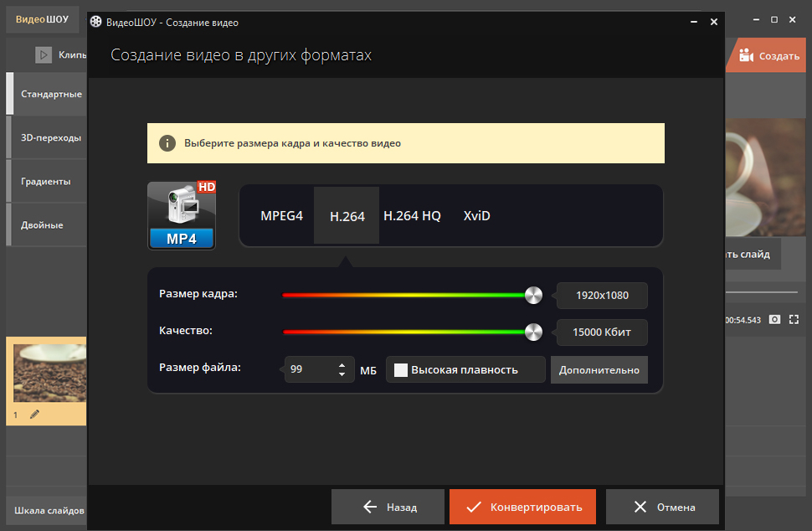Click the snapshot camera icon near timecode
The width and height of the screenshot is (812, 531).
tap(774, 320)
